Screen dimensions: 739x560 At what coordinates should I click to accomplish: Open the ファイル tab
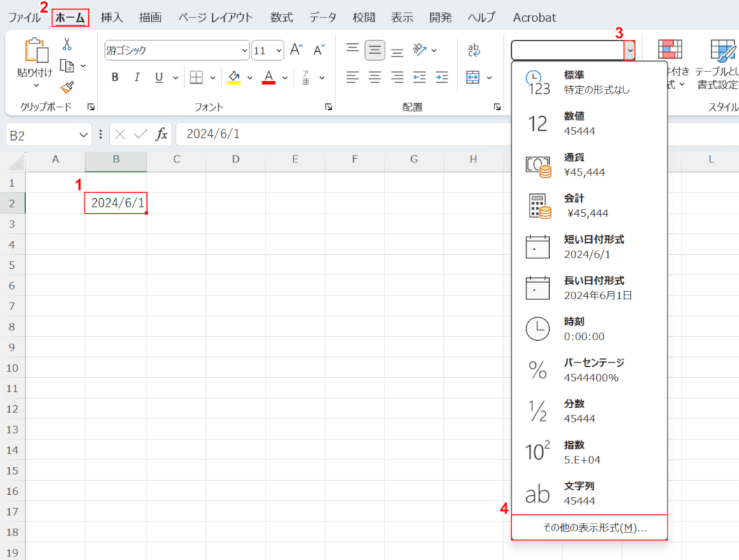coord(24,17)
